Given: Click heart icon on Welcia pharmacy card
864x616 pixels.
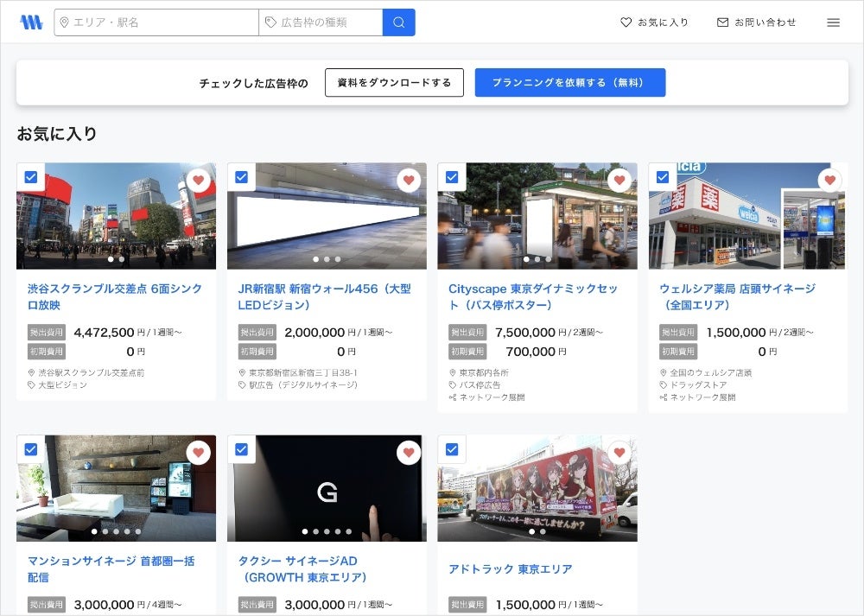Looking at the screenshot, I should click(829, 181).
